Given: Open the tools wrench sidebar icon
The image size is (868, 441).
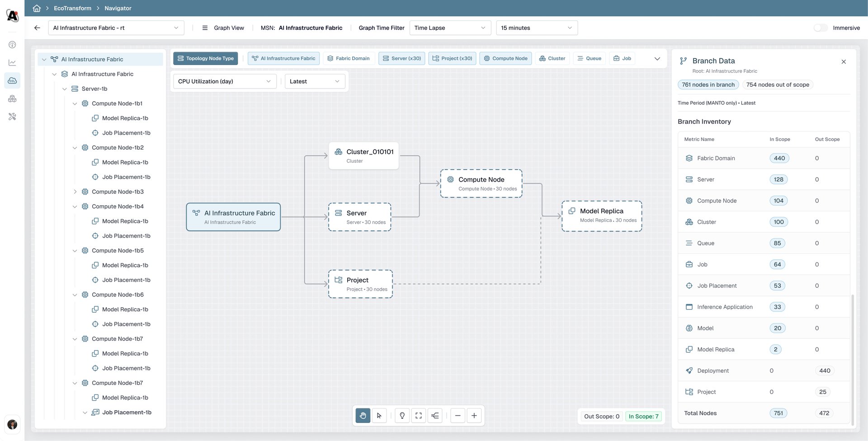Looking at the screenshot, I should pos(12,117).
